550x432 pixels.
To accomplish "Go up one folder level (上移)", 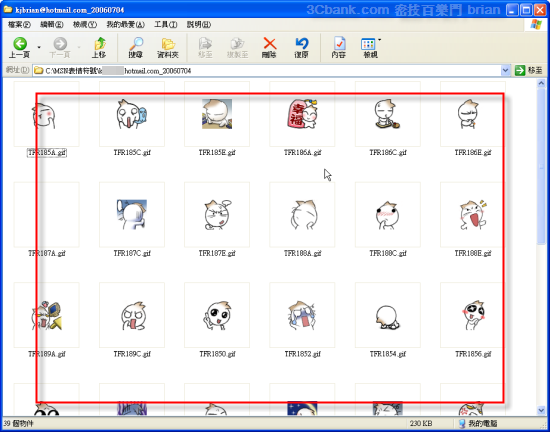I will (x=100, y=48).
